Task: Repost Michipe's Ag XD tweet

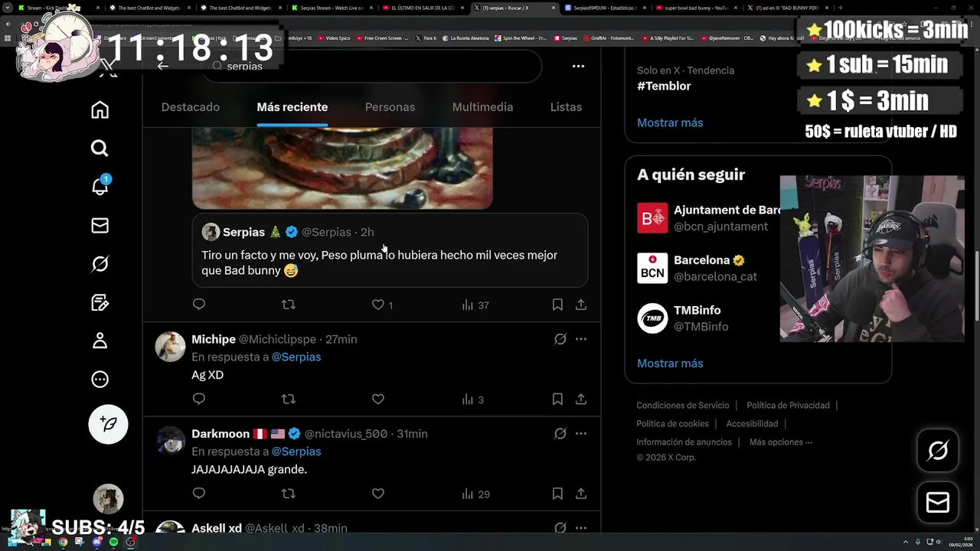Action: (x=288, y=399)
